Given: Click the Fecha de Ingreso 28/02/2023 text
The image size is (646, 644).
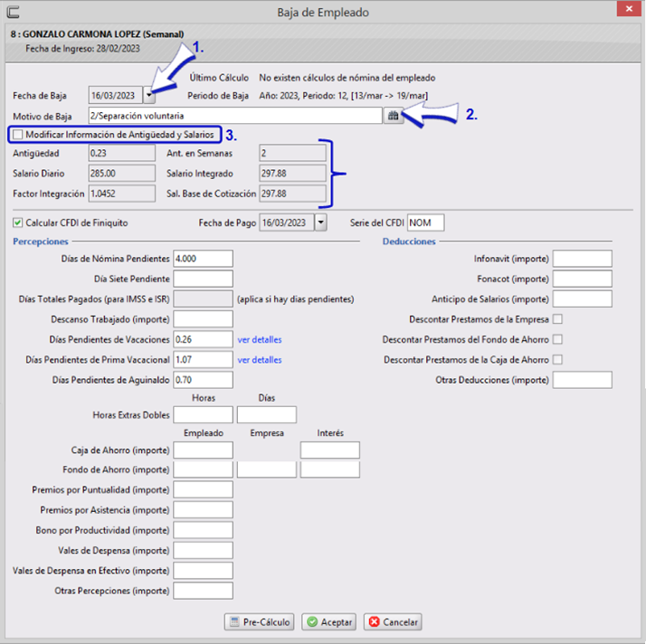Looking at the screenshot, I should 83,49.
